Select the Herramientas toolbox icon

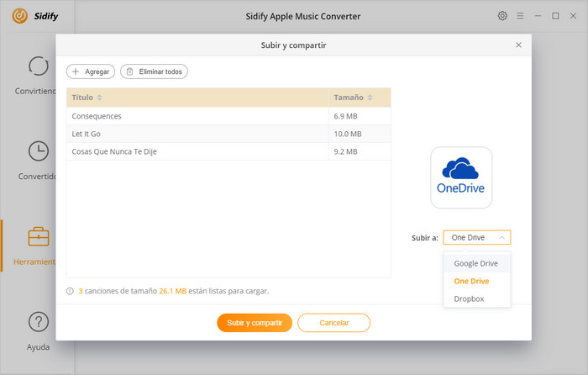39,236
